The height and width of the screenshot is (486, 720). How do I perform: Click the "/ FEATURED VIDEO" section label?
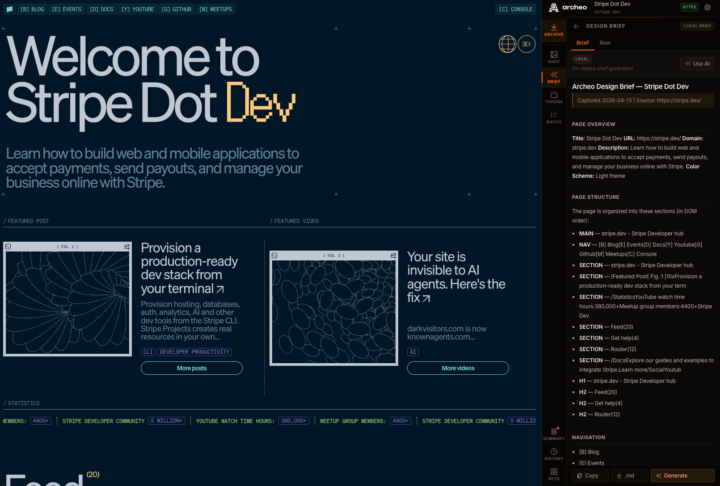(x=294, y=221)
